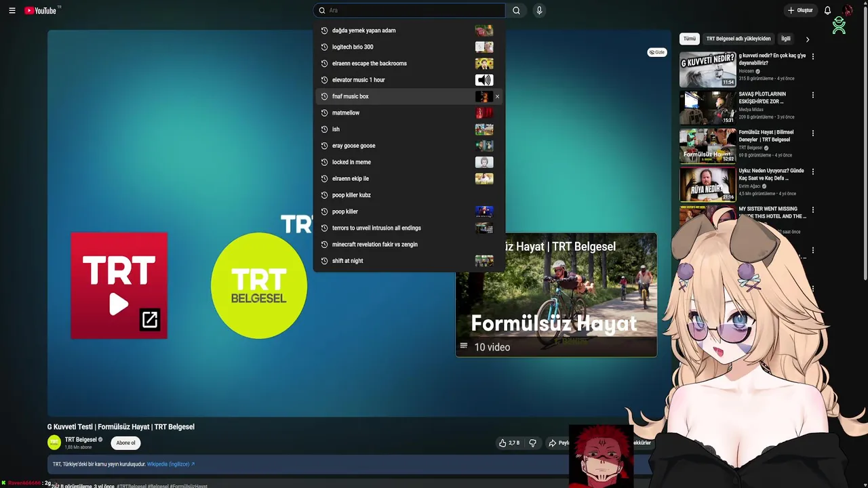Focus the Ara search input field

click(x=410, y=10)
